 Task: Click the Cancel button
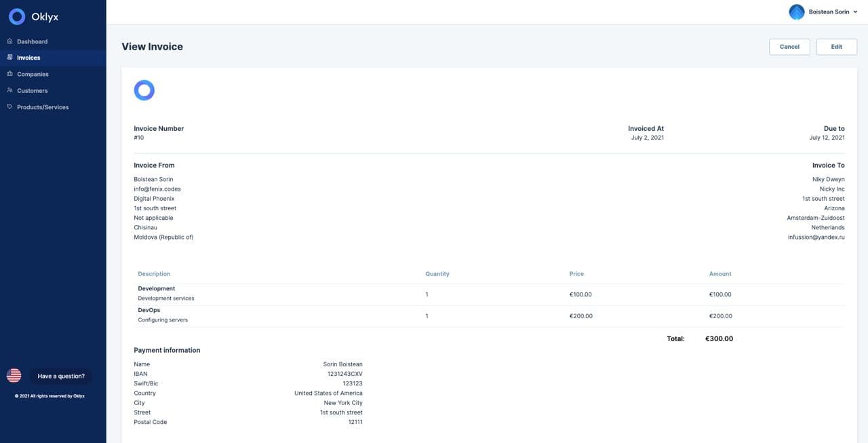pyautogui.click(x=789, y=47)
